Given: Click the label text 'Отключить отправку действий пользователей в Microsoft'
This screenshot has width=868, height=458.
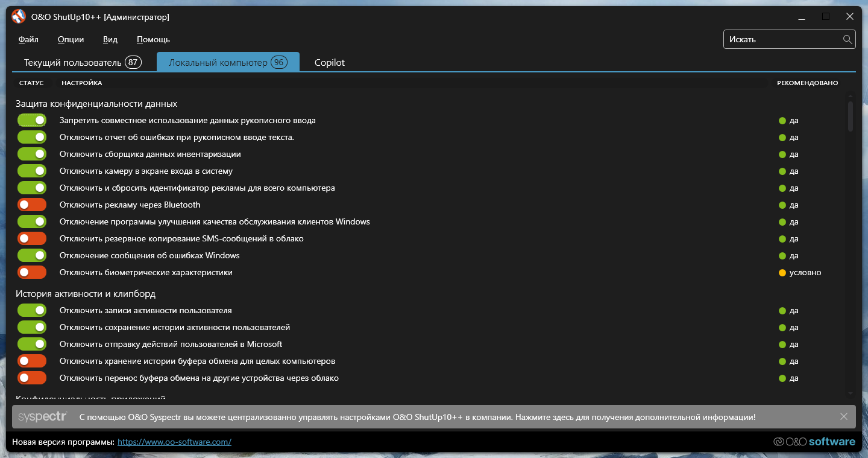Looking at the screenshot, I should tap(171, 344).
